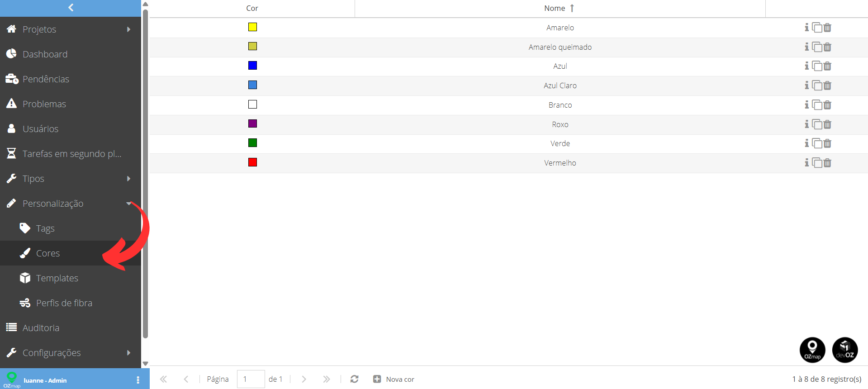The height and width of the screenshot is (389, 868).
Task: View info for the Verde color
Action: pos(806,143)
